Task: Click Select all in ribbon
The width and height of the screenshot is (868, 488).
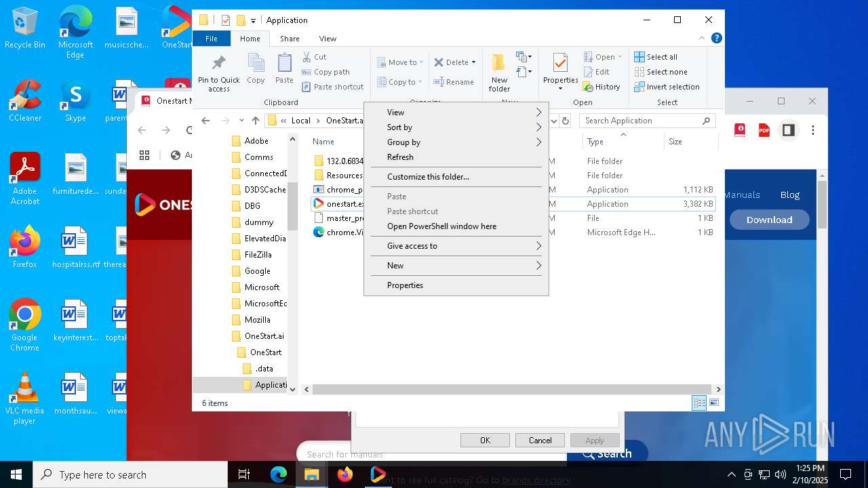Action: pos(656,57)
